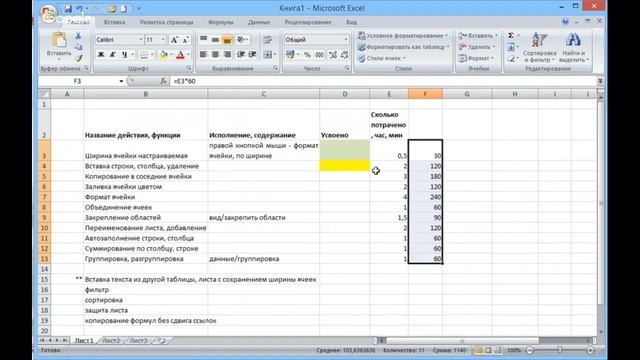Viewport: 640px width, 360px height.
Task: Open Сортировка и фильтр menu
Action: [x=539, y=47]
